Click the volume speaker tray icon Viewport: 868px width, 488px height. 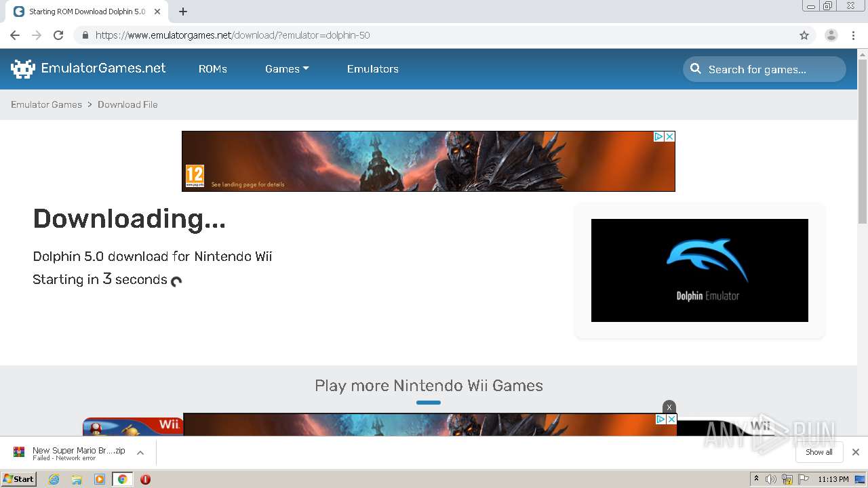pyautogui.click(x=771, y=479)
